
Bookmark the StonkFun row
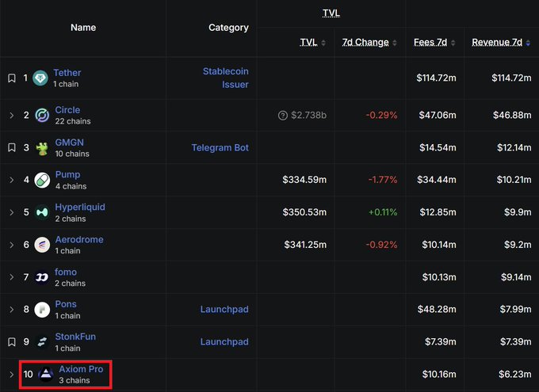pyautogui.click(x=12, y=342)
